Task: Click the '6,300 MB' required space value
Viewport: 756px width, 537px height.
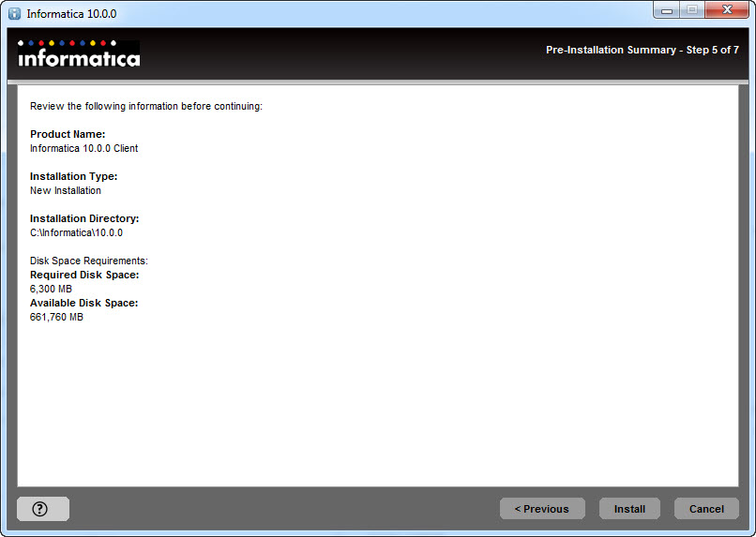Action: click(x=51, y=289)
